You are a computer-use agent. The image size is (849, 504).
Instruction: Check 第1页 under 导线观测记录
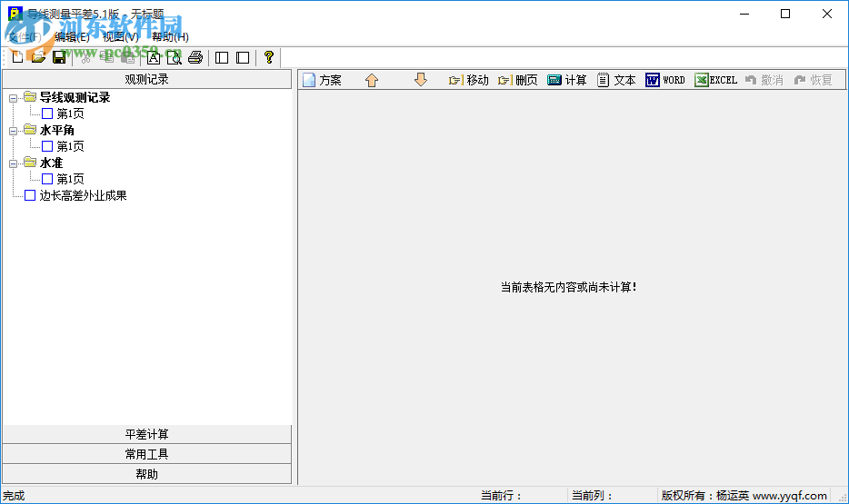pyautogui.click(x=47, y=114)
